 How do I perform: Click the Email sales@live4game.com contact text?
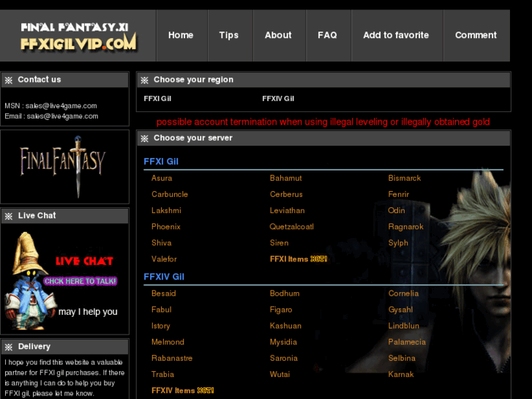coord(51,116)
